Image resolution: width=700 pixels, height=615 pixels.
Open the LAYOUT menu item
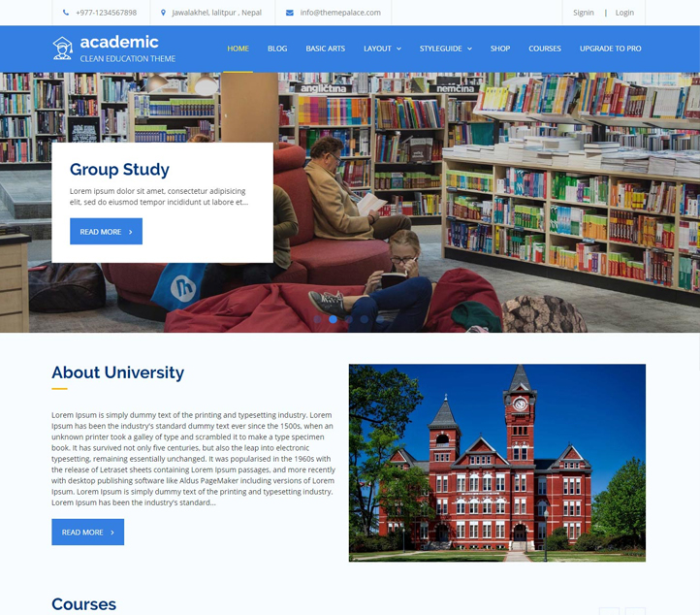tap(377, 49)
